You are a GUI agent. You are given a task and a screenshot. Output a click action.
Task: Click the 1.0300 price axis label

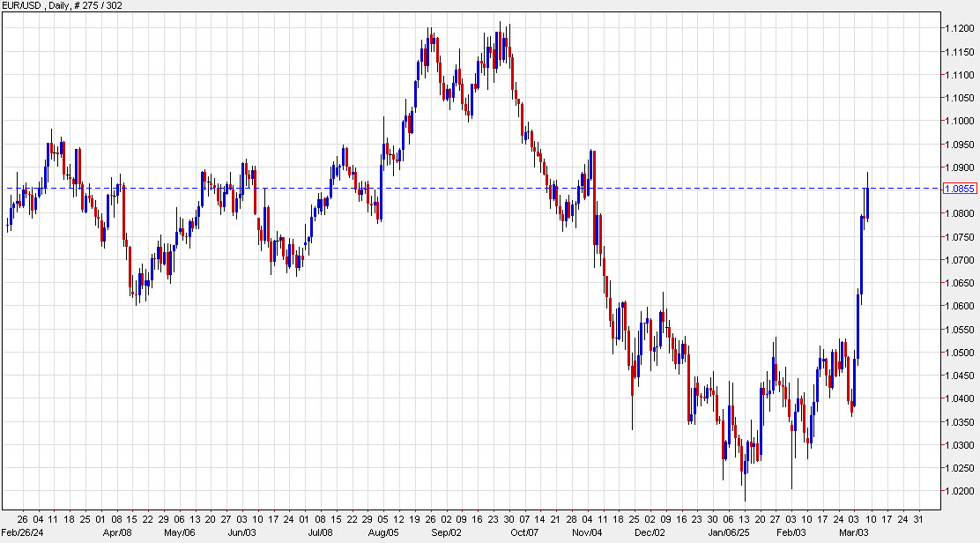(960, 445)
